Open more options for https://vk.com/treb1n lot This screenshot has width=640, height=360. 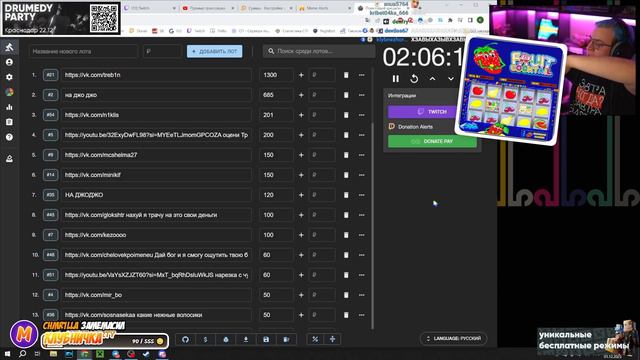(x=362, y=75)
